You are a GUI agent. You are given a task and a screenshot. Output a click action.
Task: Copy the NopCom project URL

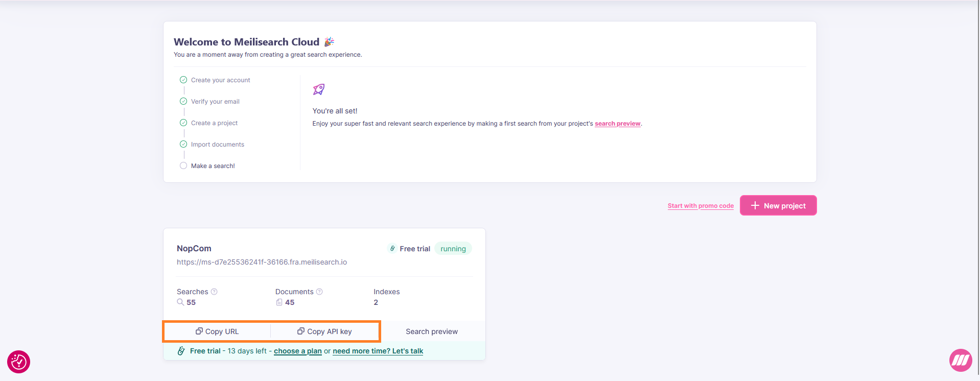point(217,331)
